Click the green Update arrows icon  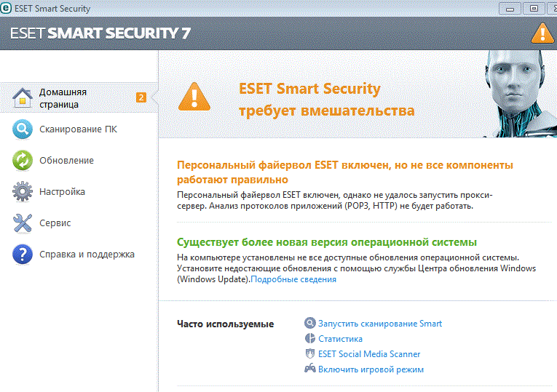click(23, 161)
